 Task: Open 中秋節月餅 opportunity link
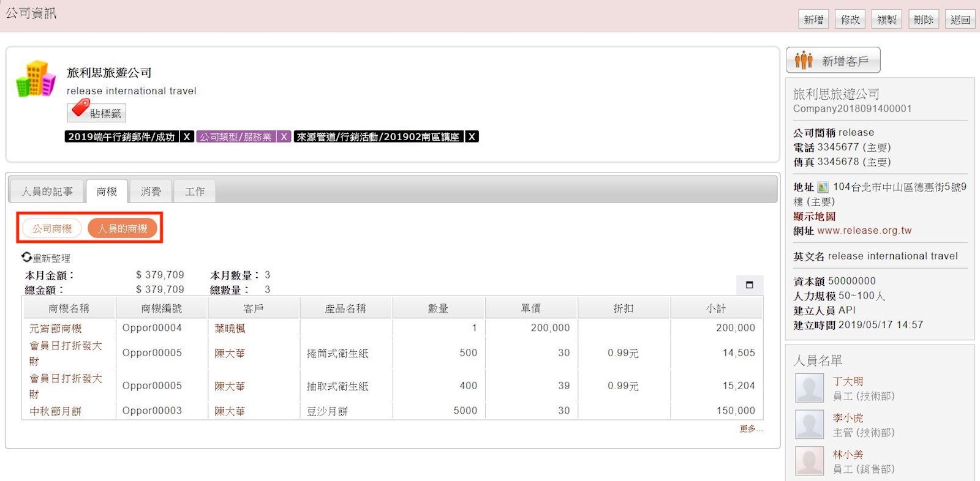tap(55, 411)
